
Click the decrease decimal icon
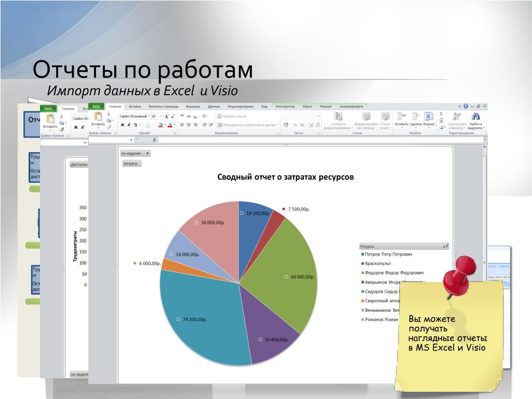317,125
